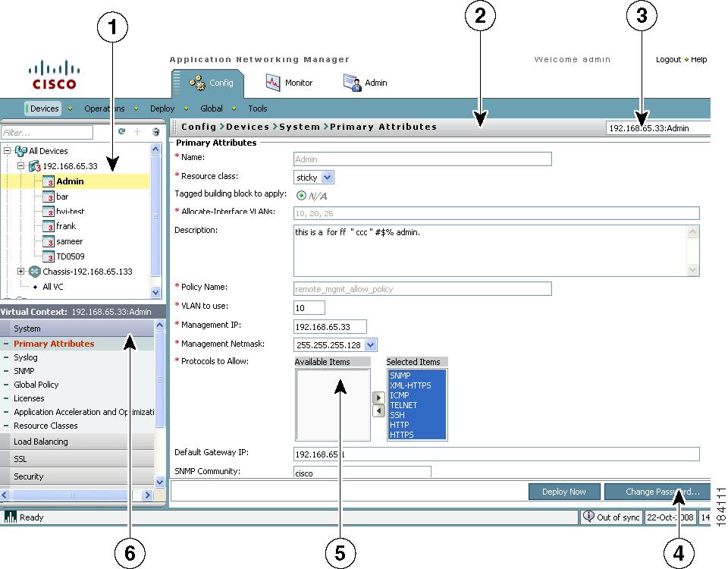Click the bar context icon

49,196
